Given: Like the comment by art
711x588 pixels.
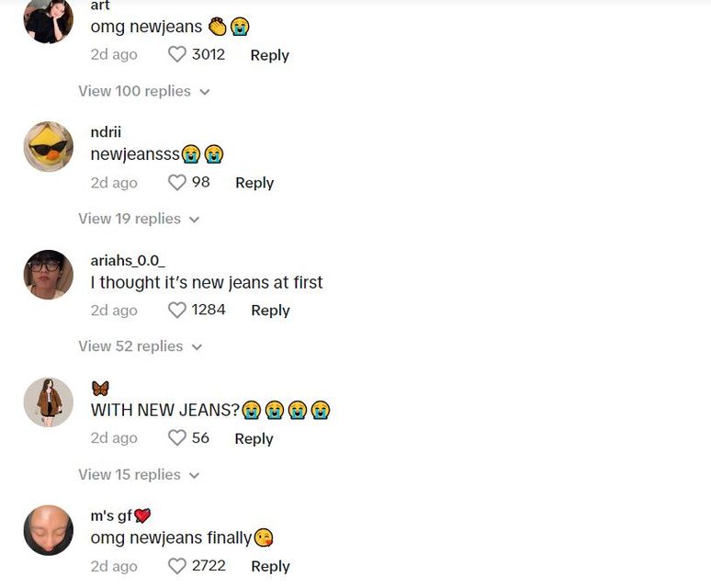Looking at the screenshot, I should (x=177, y=54).
